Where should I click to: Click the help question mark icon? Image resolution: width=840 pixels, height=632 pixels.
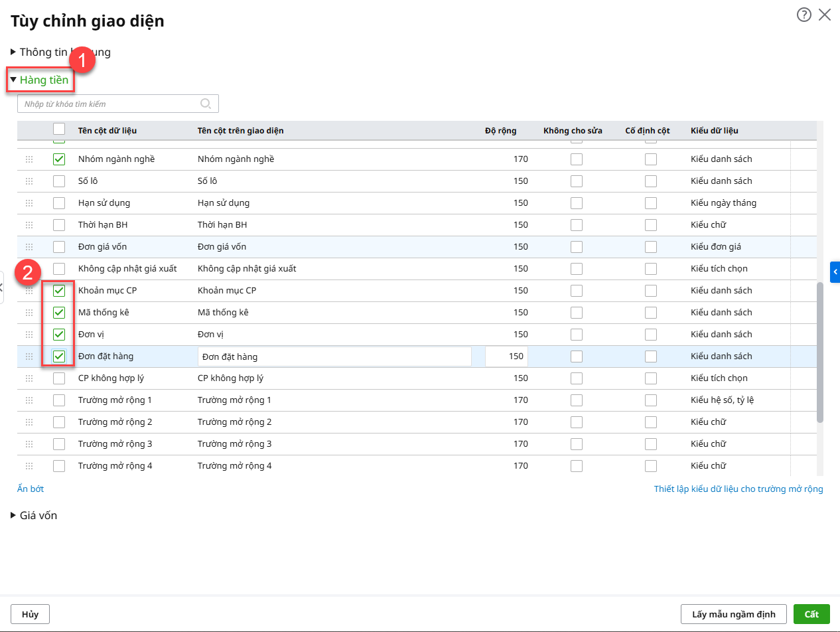pos(804,15)
